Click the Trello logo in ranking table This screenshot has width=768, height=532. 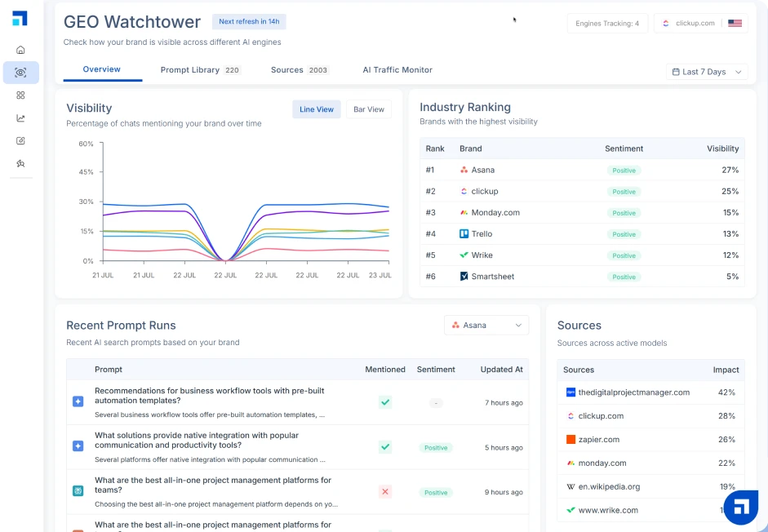pos(464,233)
